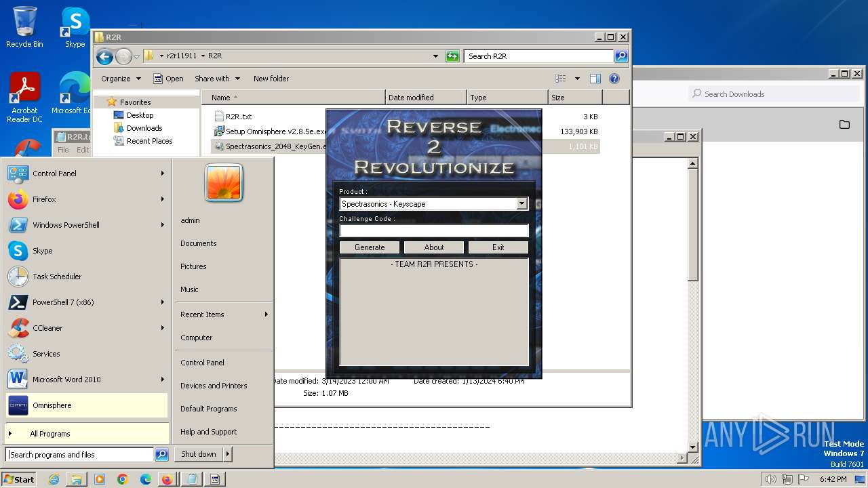
Task: Open Task Scheduler from start menu
Action: click(86, 277)
